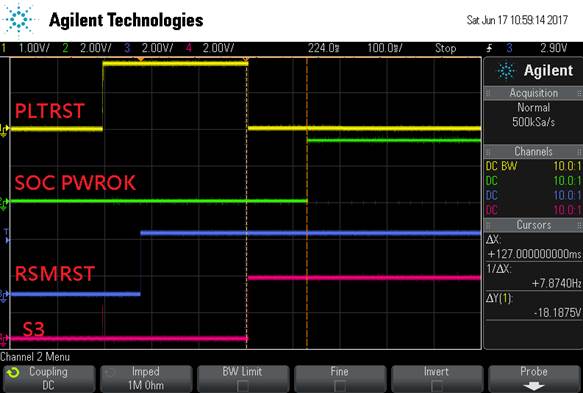The image size is (583, 393).
Task: Open the Coupling DC selection softkey
Action: (x=49, y=378)
